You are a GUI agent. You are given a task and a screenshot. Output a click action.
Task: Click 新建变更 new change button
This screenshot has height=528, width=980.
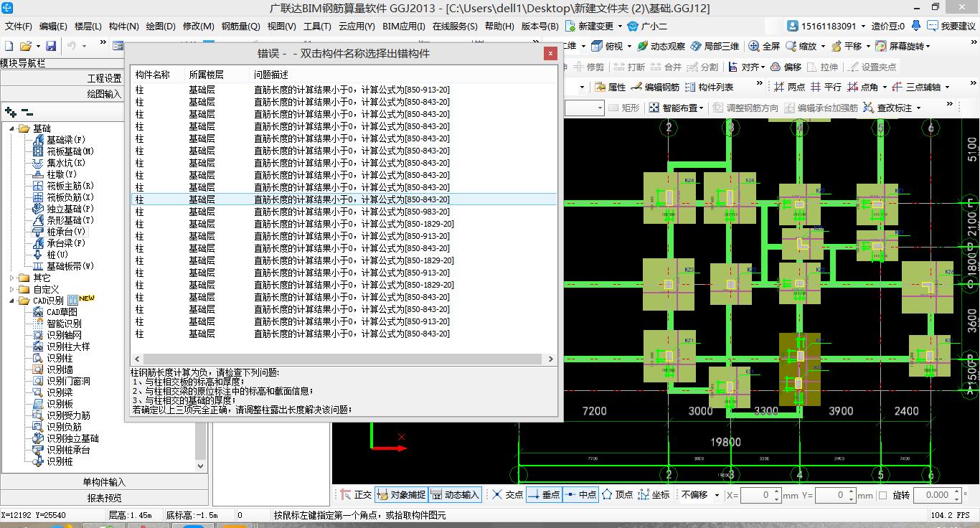point(590,26)
